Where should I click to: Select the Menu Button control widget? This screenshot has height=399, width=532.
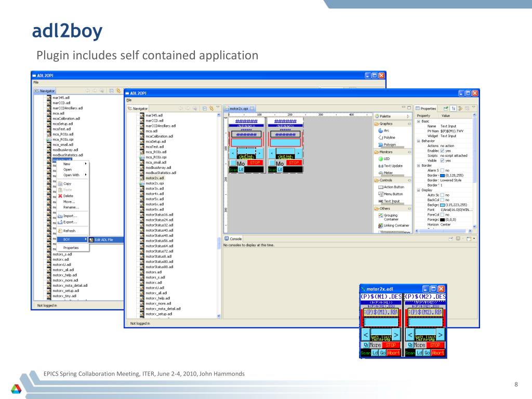(390, 194)
